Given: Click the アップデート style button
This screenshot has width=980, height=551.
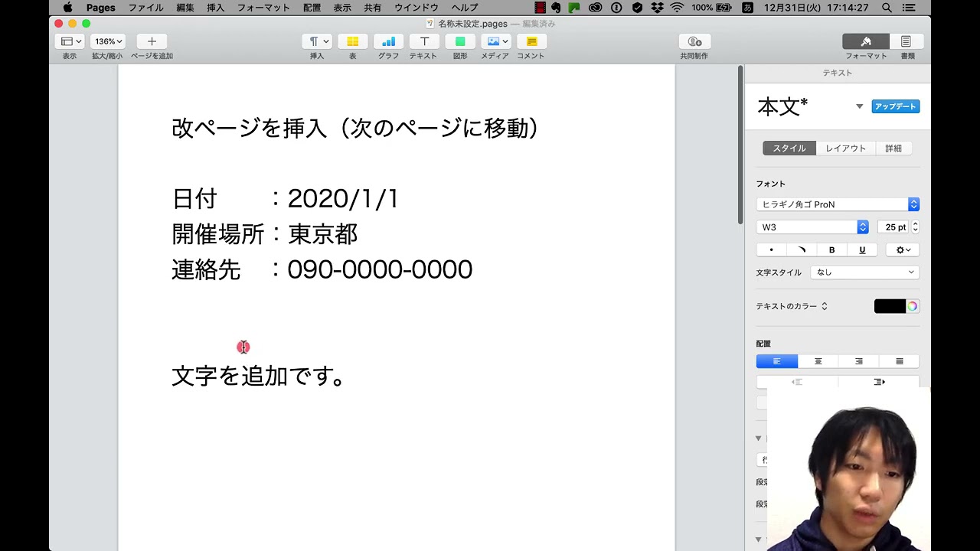Looking at the screenshot, I should pos(896,106).
